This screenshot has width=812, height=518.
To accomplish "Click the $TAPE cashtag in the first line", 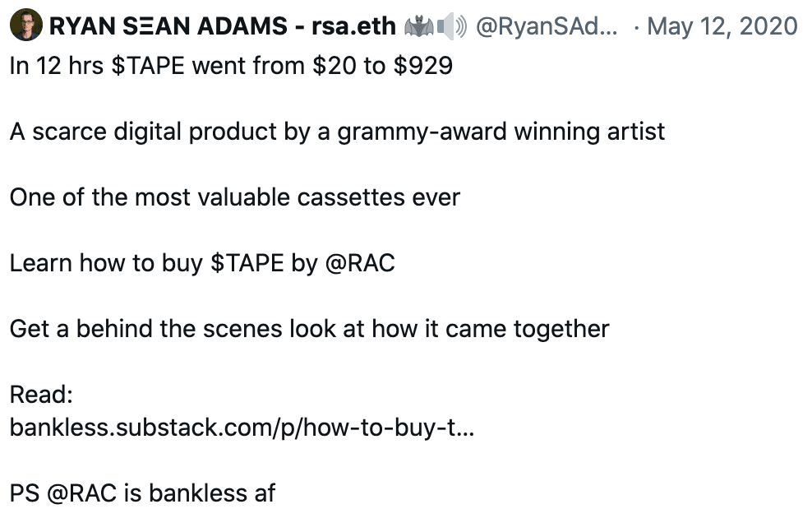I will (x=148, y=66).
